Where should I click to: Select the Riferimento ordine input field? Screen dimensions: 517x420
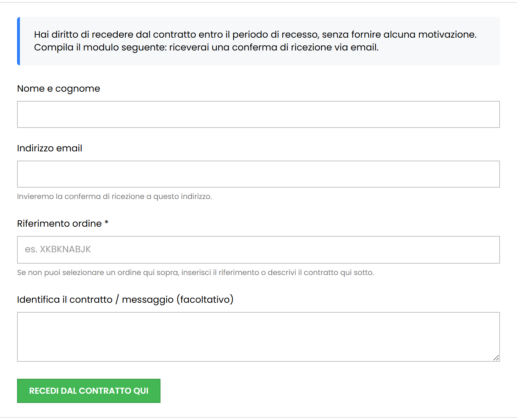click(258, 250)
